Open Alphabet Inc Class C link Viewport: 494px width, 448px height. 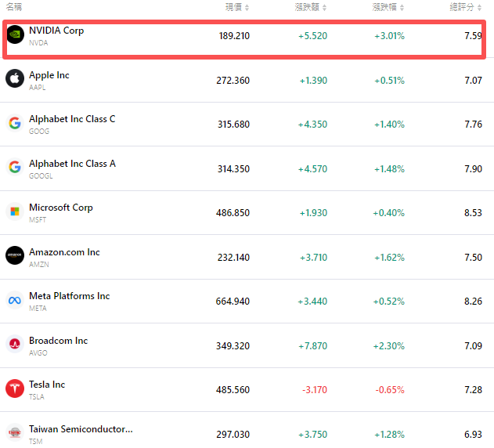click(x=72, y=119)
